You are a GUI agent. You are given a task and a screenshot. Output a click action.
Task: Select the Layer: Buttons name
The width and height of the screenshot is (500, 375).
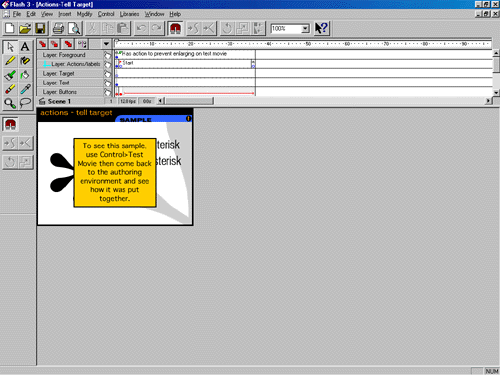60,92
